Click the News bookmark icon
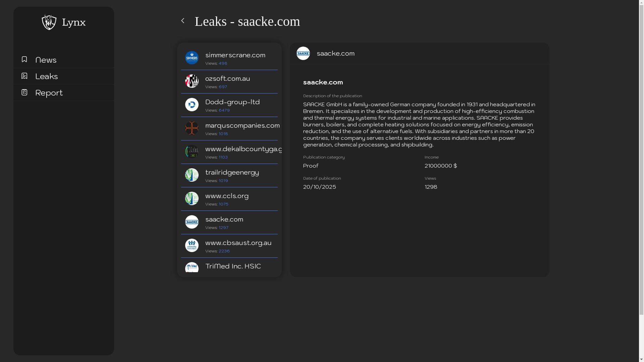Viewport: 644px width, 362px height. tap(24, 59)
